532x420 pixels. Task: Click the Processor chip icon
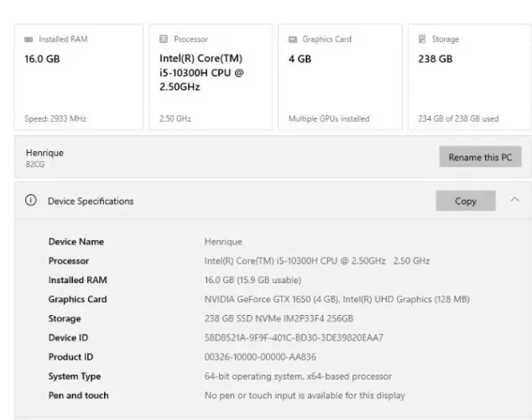point(164,39)
